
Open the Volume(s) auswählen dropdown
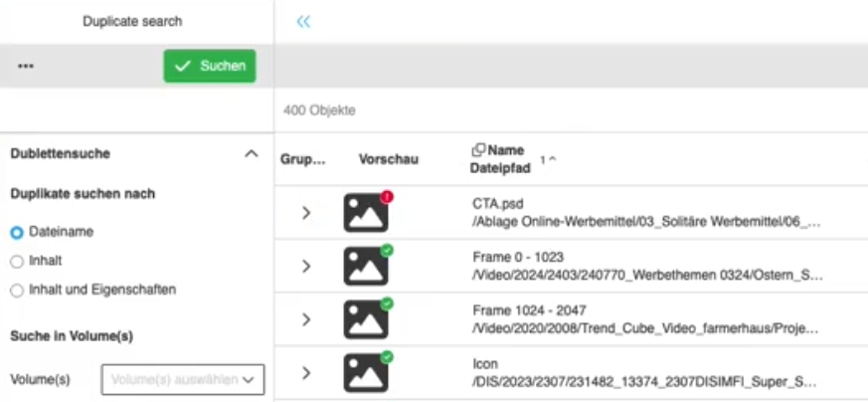(x=183, y=379)
